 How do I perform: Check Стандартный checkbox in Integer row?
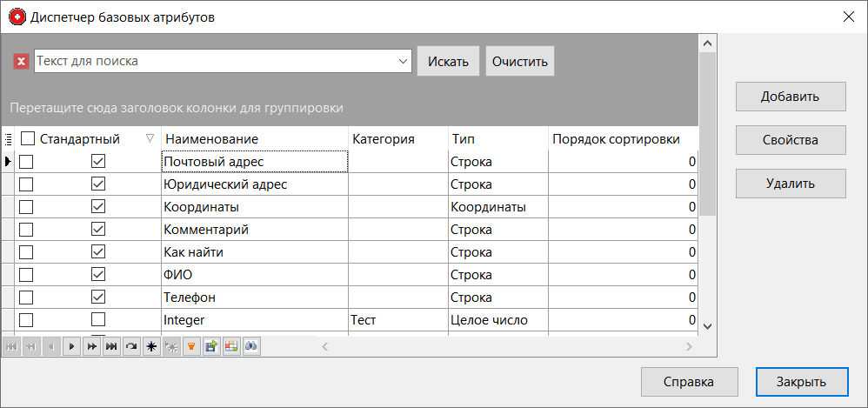98,320
